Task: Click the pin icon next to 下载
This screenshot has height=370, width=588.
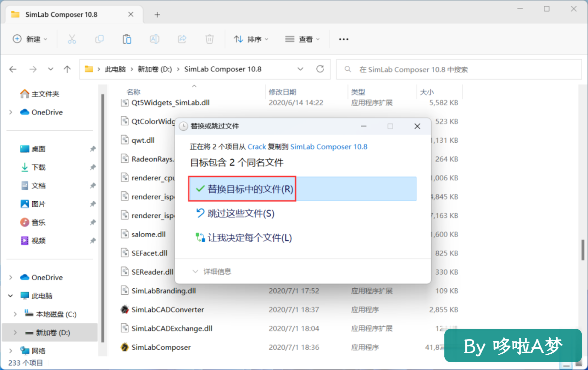Action: (x=93, y=167)
